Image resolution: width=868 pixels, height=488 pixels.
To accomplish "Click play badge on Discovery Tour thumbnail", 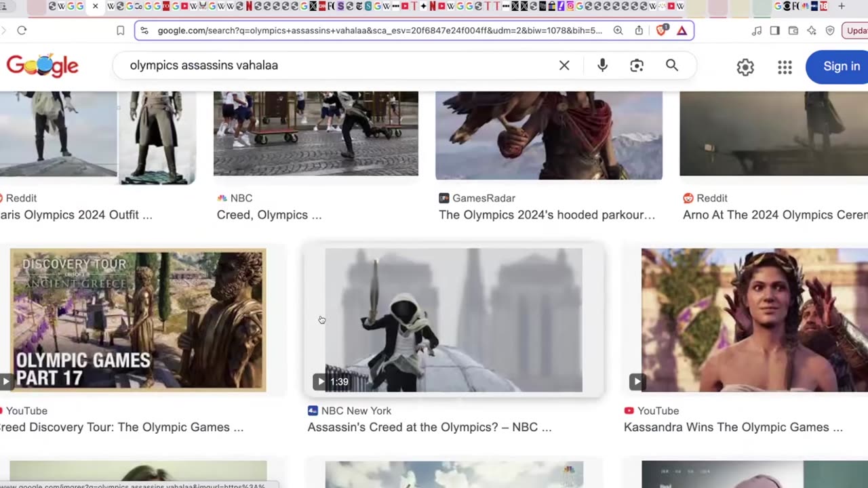I will (x=5, y=382).
